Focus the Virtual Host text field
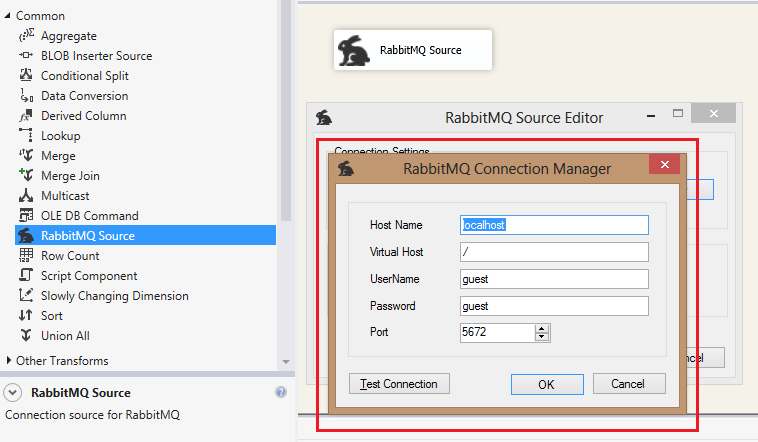 point(554,252)
